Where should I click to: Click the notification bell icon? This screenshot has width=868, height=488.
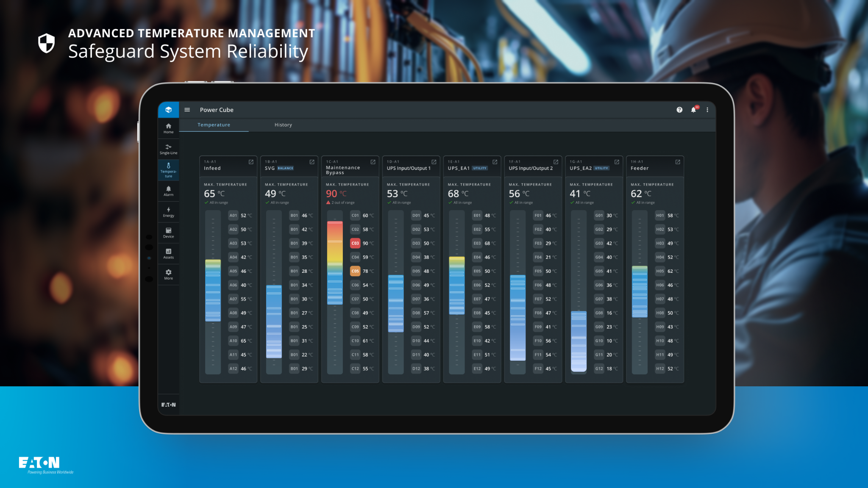[693, 110]
